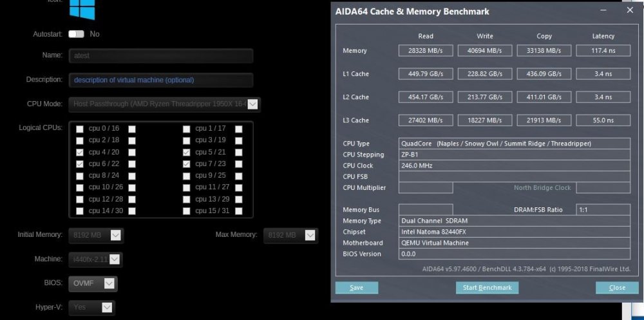Image resolution: width=644 pixels, height=320 pixels.
Task: Check the cpu 8 checkbox before 'cpu 8 / 24'
Action: [x=80, y=176]
